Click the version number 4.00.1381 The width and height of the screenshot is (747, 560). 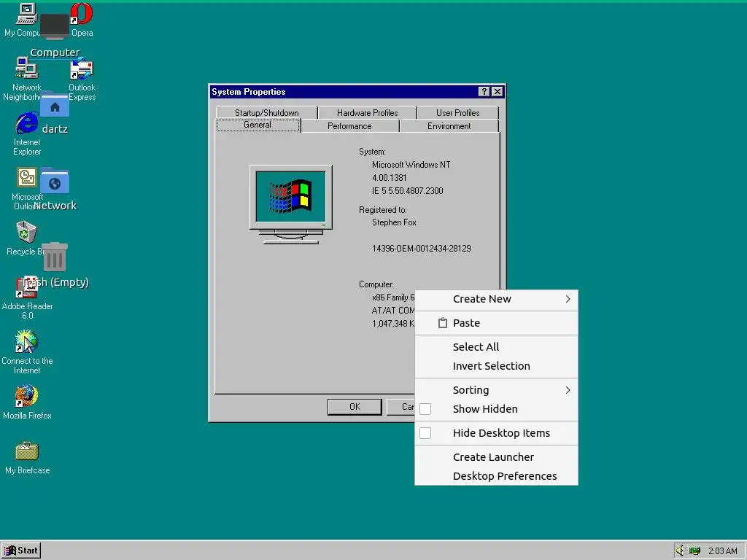pos(390,178)
